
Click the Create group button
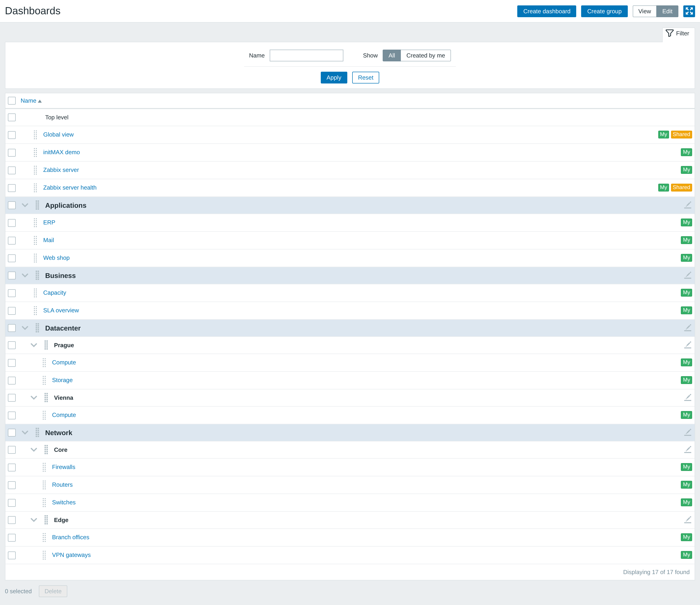(604, 11)
